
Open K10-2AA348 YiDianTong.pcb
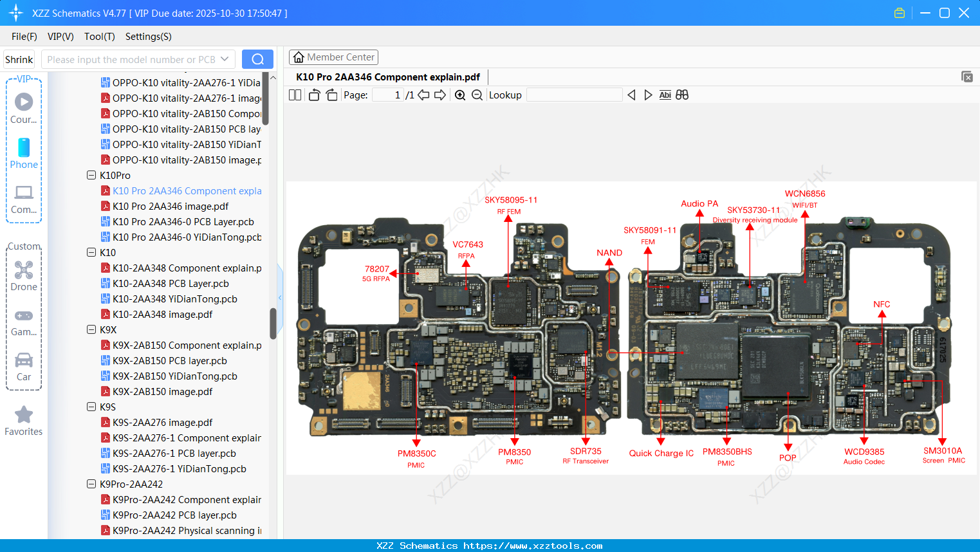click(x=175, y=299)
